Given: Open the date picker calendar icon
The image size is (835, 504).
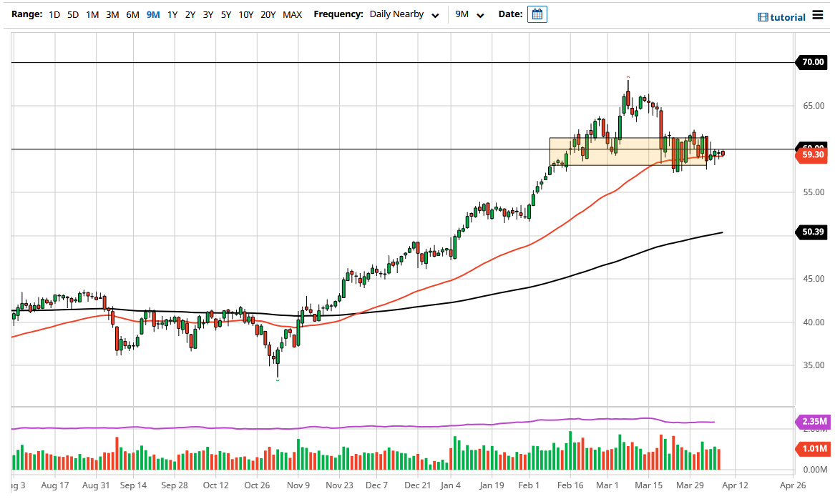Looking at the screenshot, I should [537, 14].
